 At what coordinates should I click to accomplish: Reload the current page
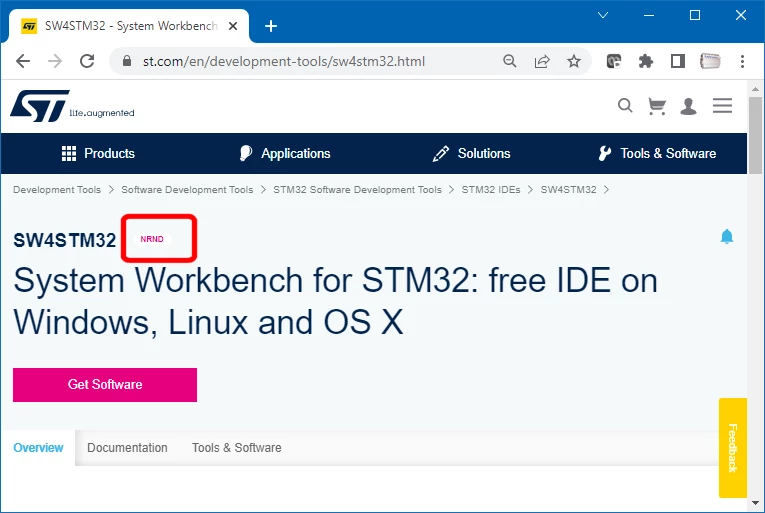click(x=87, y=61)
